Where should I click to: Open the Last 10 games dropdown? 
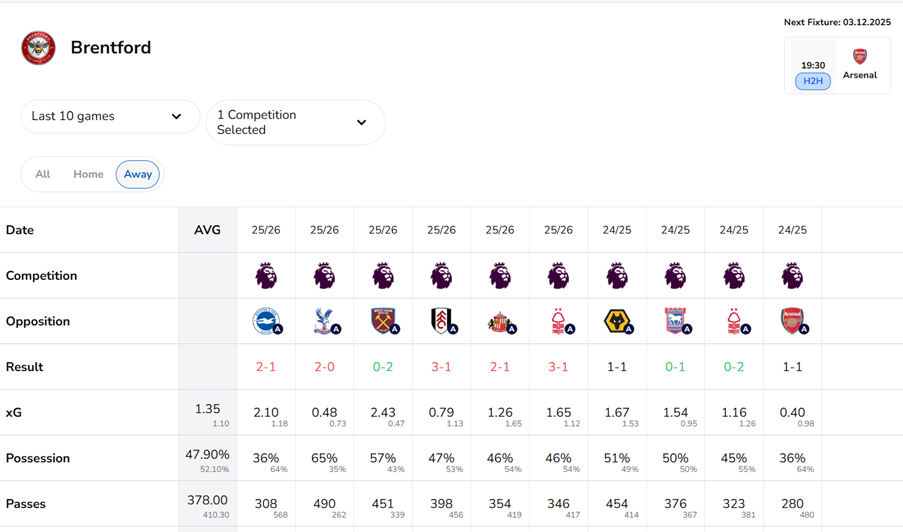(109, 116)
